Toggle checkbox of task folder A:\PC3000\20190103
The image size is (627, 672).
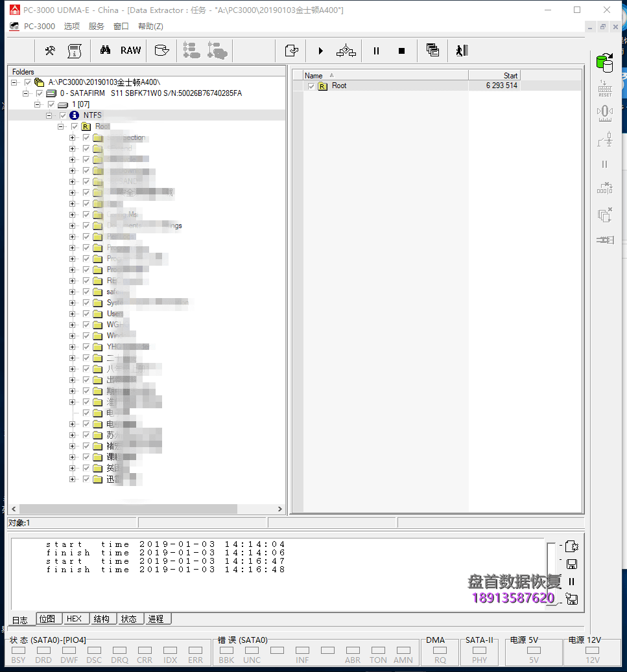[28, 82]
